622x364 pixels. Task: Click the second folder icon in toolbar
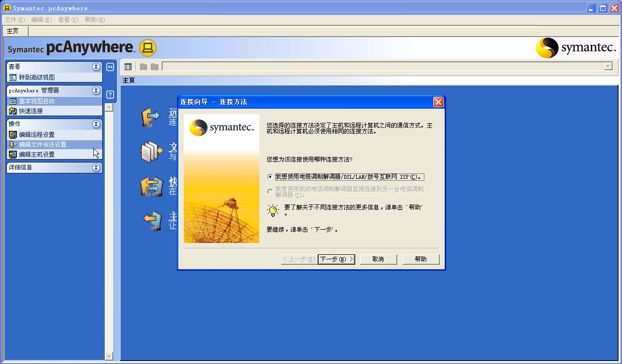[155, 67]
